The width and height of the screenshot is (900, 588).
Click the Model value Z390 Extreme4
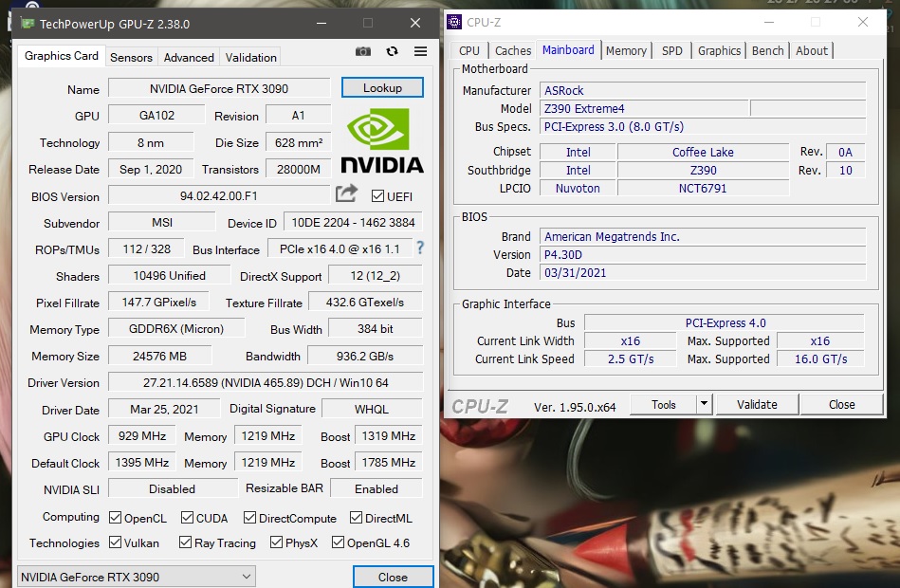coord(645,108)
